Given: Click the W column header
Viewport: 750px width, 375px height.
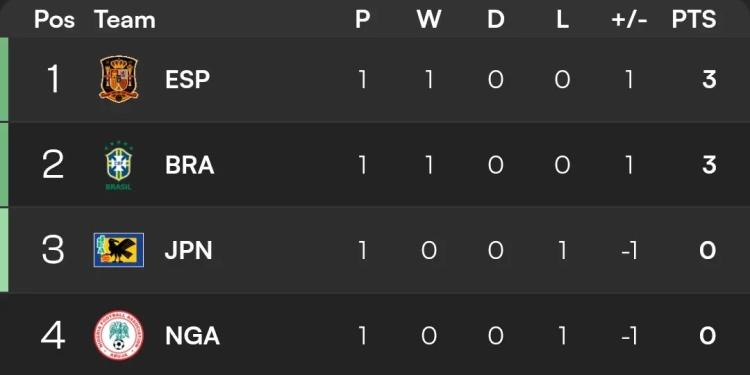Looking at the screenshot, I should [x=429, y=20].
